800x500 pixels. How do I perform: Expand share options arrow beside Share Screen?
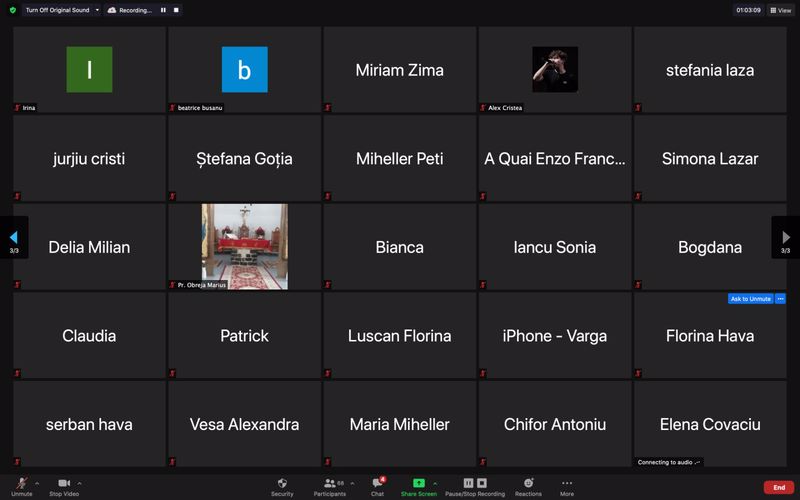(x=434, y=483)
